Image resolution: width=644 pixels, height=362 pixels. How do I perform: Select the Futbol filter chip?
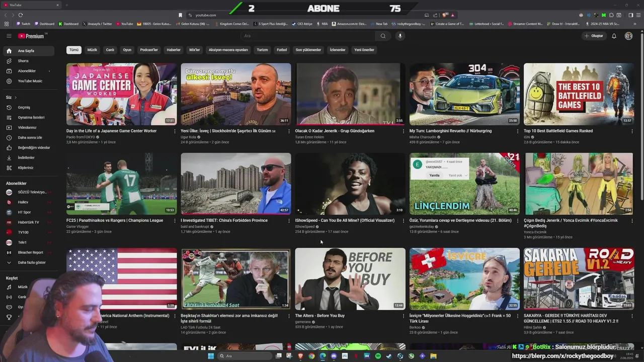(x=282, y=50)
